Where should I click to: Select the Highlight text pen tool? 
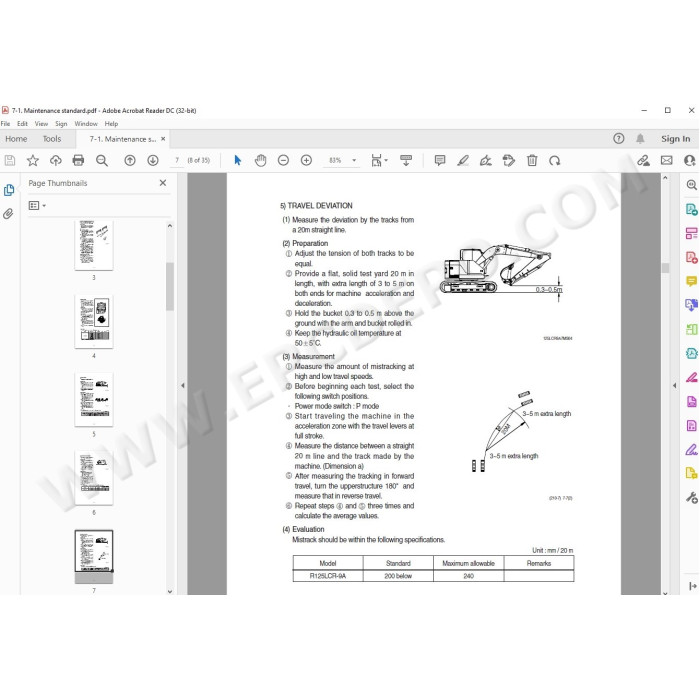(463, 160)
